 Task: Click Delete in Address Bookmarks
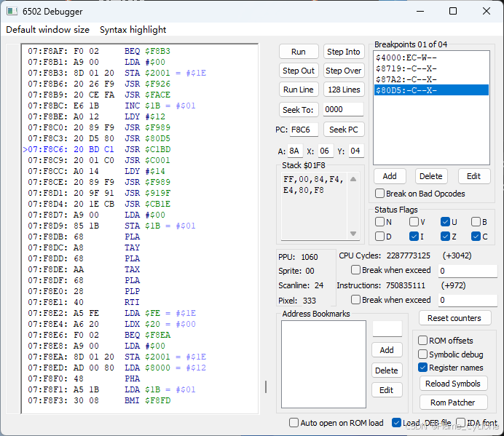point(387,370)
